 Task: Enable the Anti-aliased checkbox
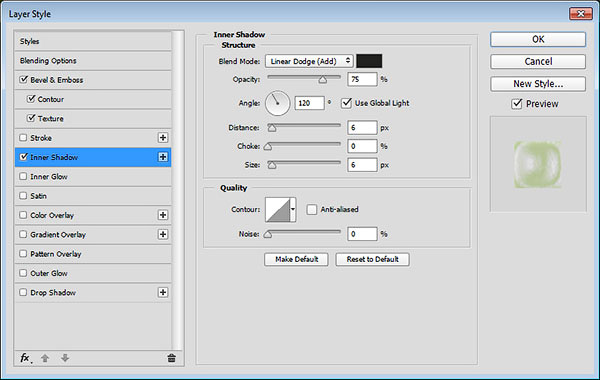point(312,209)
